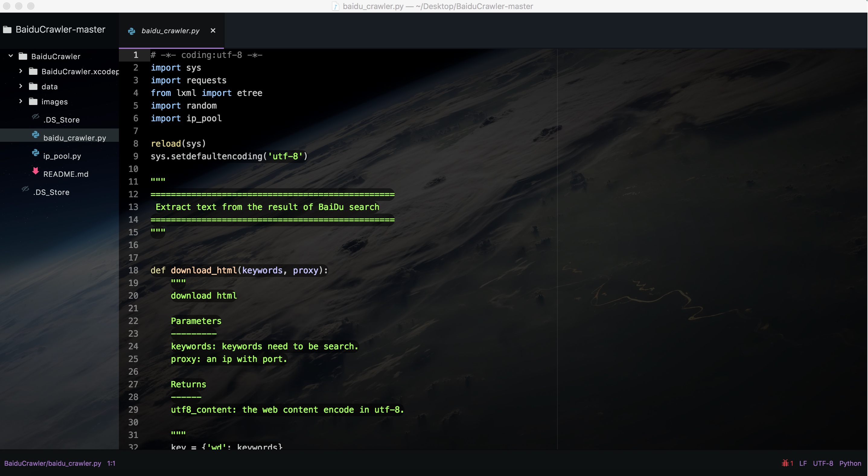
Task: Click the Python icon beside ip_pool.py
Action: [x=35, y=153]
